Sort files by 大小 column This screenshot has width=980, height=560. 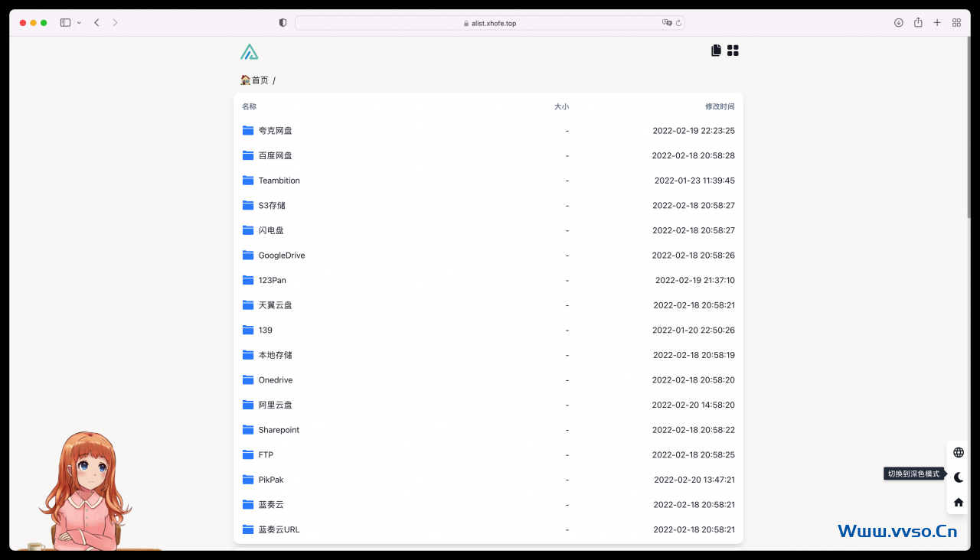(x=561, y=106)
